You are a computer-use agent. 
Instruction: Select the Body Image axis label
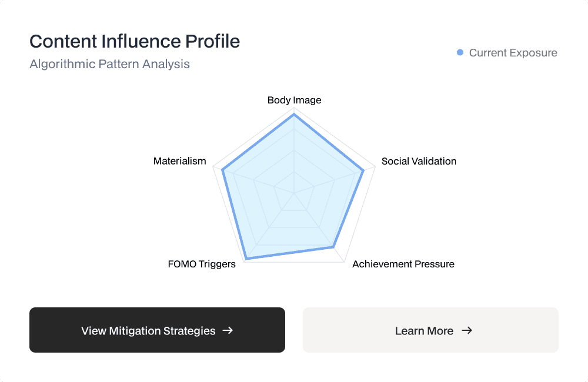pos(294,100)
